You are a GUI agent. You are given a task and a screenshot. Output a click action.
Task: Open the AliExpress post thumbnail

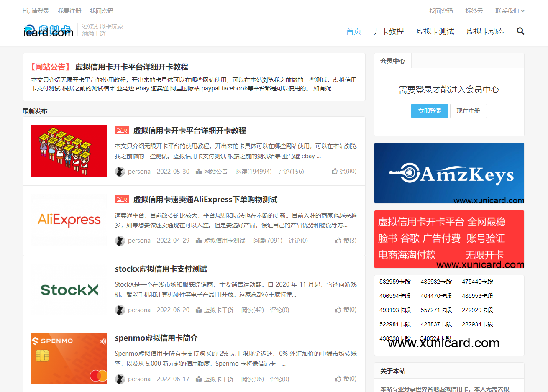pyautogui.click(x=69, y=220)
